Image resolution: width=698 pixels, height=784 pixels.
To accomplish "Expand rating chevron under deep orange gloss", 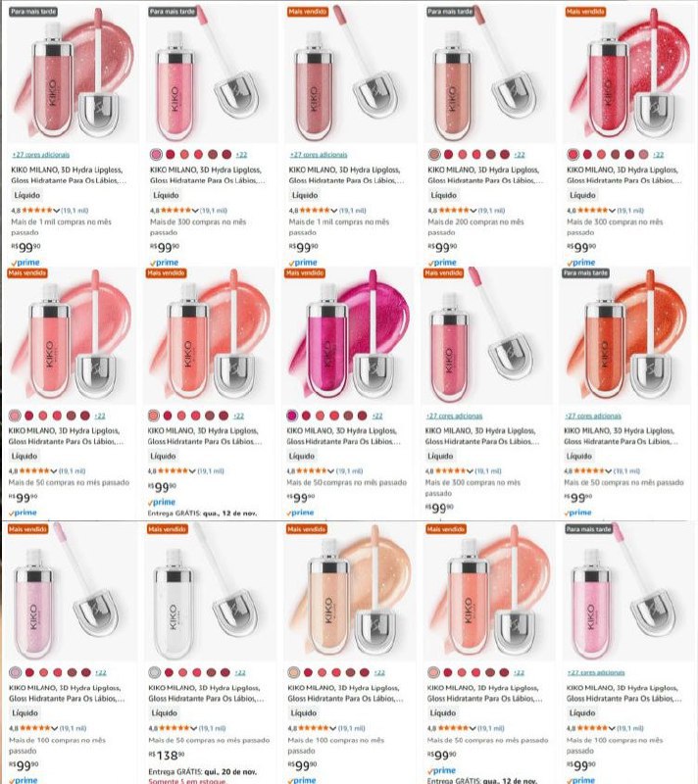I will click(608, 471).
